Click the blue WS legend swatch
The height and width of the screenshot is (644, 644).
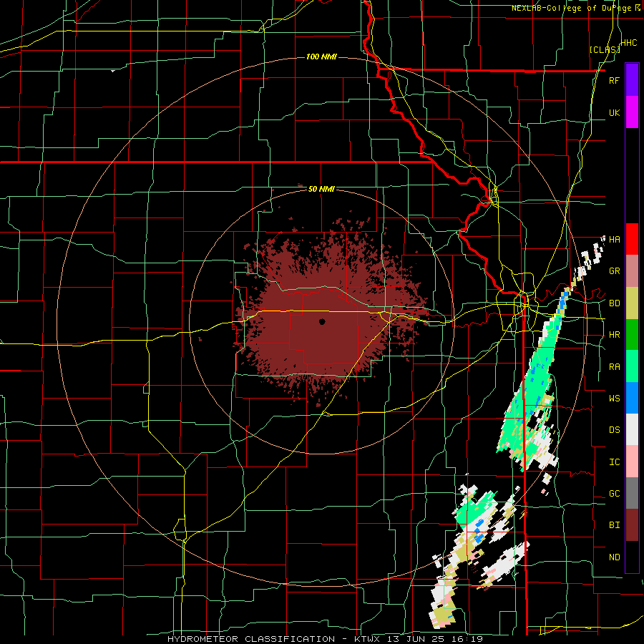632,398
